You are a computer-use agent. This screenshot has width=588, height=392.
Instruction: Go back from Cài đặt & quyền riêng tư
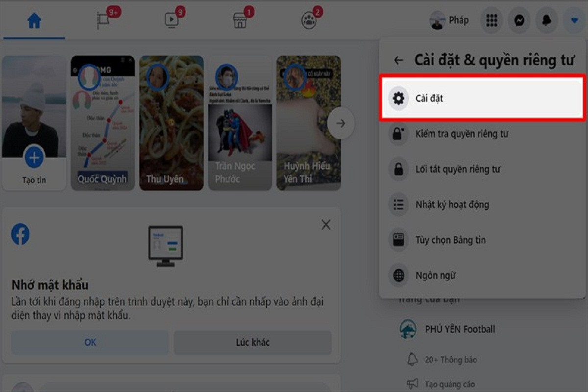(398, 60)
